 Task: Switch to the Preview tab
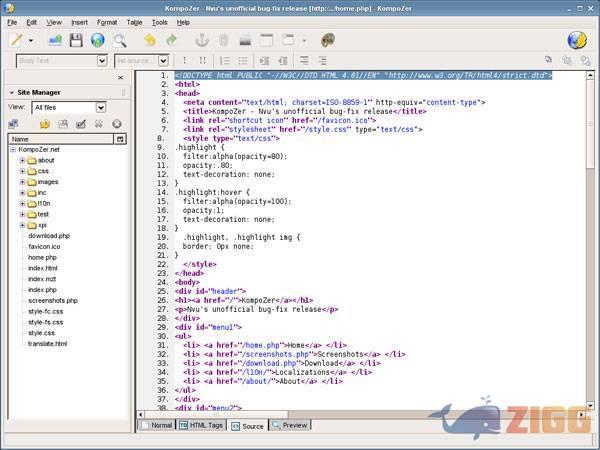(290, 425)
